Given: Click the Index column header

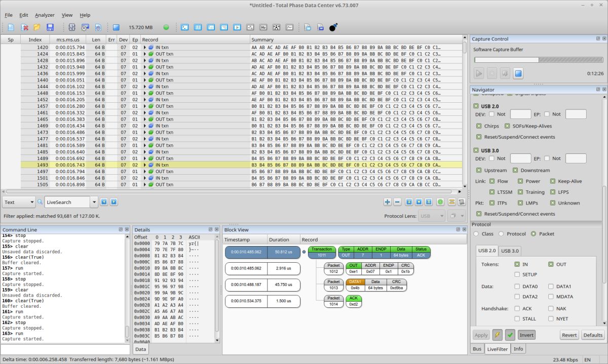Looking at the screenshot, I should (x=35, y=39).
